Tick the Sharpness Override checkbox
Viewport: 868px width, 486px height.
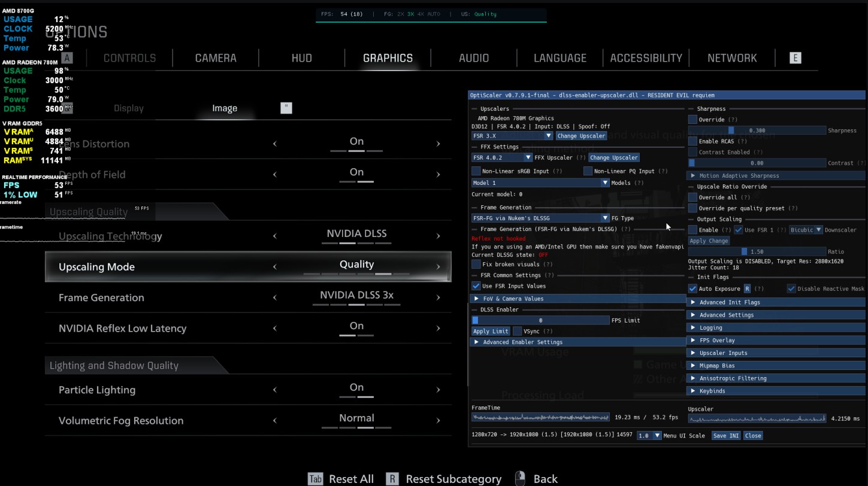[692, 120]
